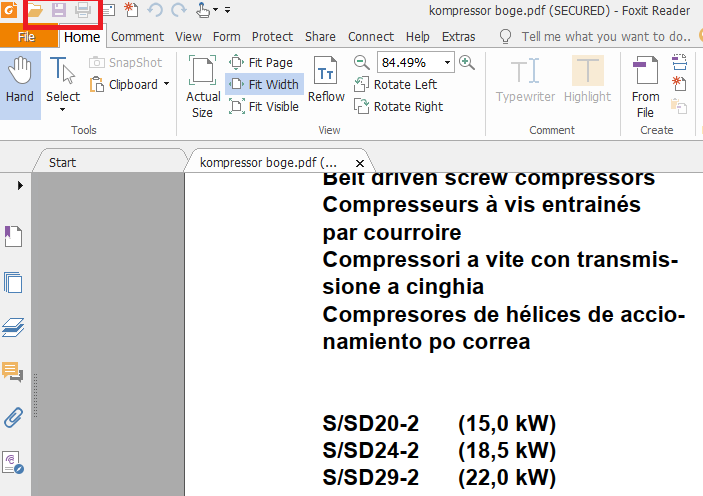Open the File menu
The width and height of the screenshot is (703, 496).
coord(27,37)
